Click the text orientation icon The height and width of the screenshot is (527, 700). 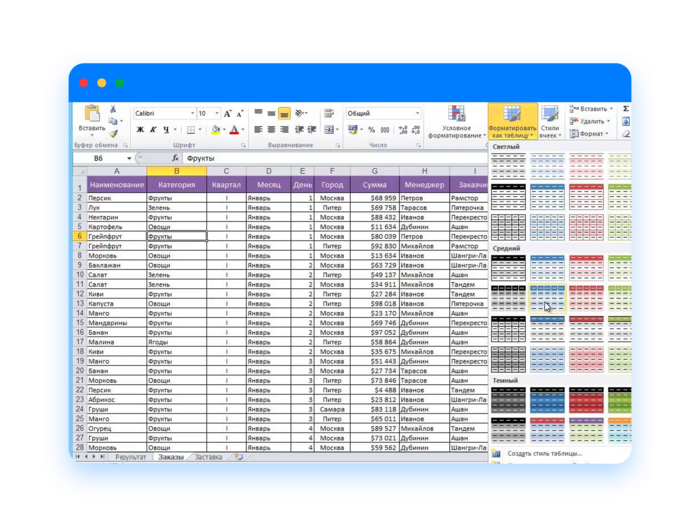tap(300, 113)
